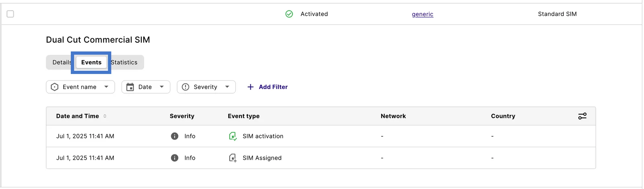
Task: Click the SIM Assigned event icon
Action: [x=233, y=158]
